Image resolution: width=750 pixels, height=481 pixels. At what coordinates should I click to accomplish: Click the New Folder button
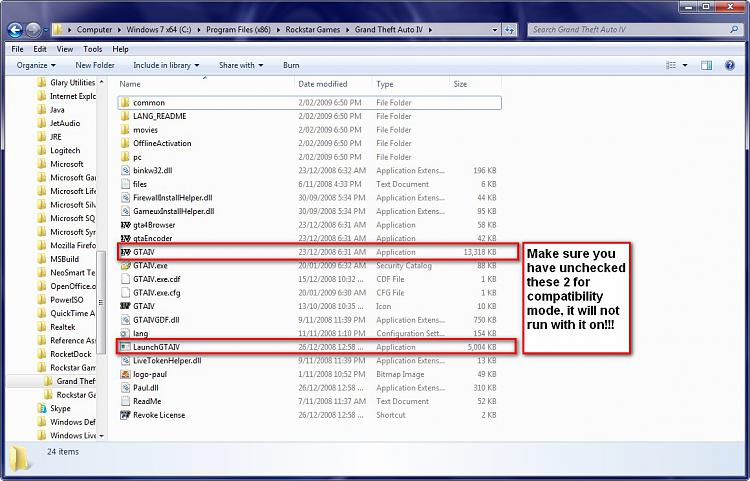click(95, 65)
